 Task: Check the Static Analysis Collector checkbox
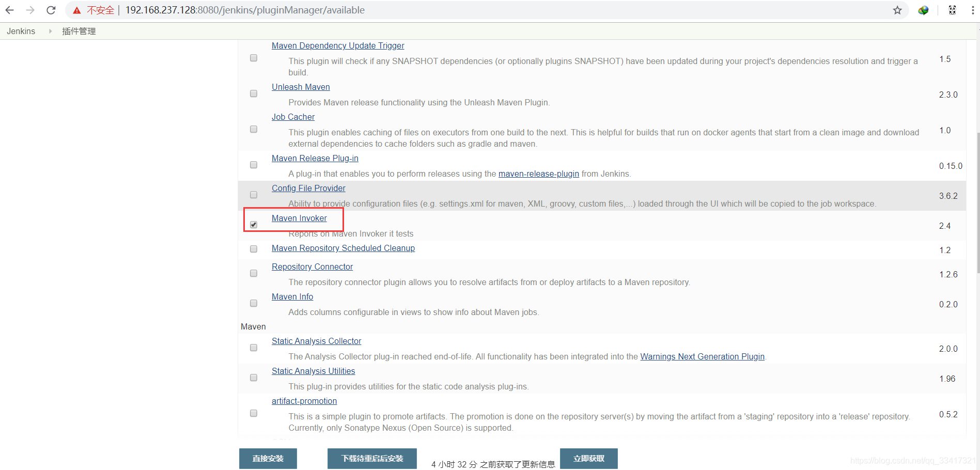tap(254, 348)
